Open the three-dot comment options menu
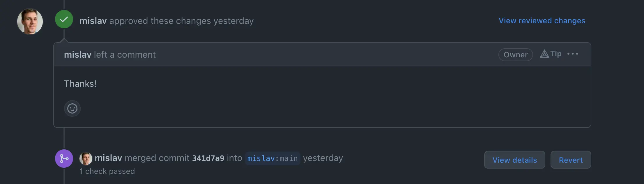The width and height of the screenshot is (644, 184). [572, 54]
